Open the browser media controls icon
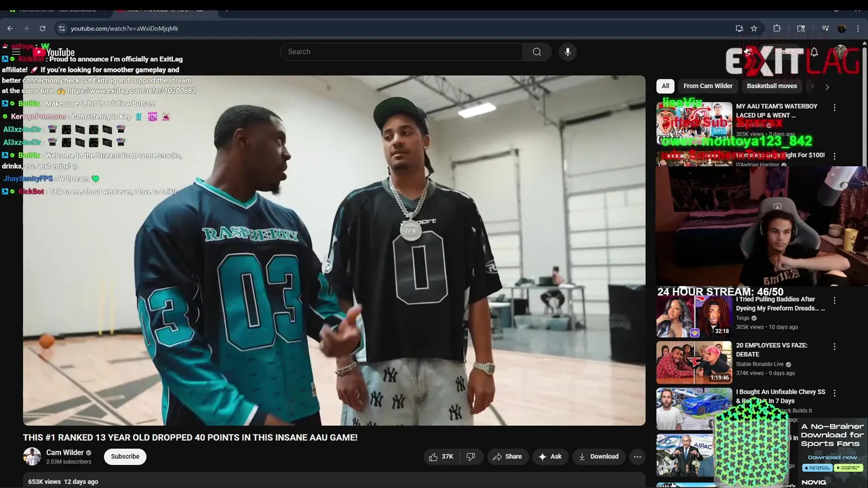The image size is (868, 488). [x=825, y=28]
